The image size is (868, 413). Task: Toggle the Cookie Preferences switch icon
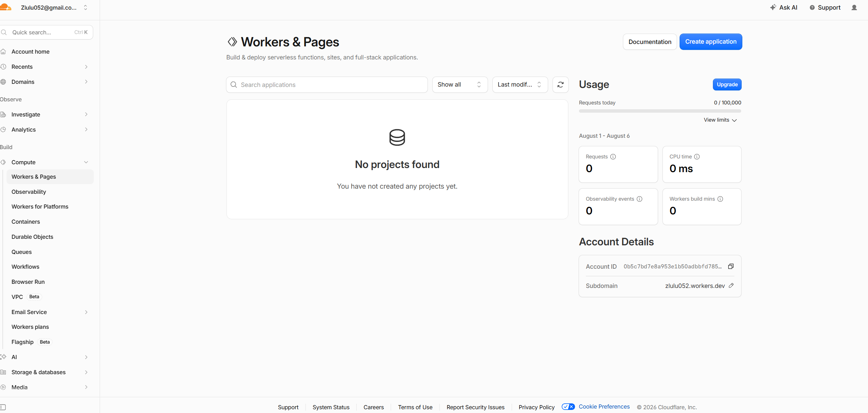click(x=568, y=407)
